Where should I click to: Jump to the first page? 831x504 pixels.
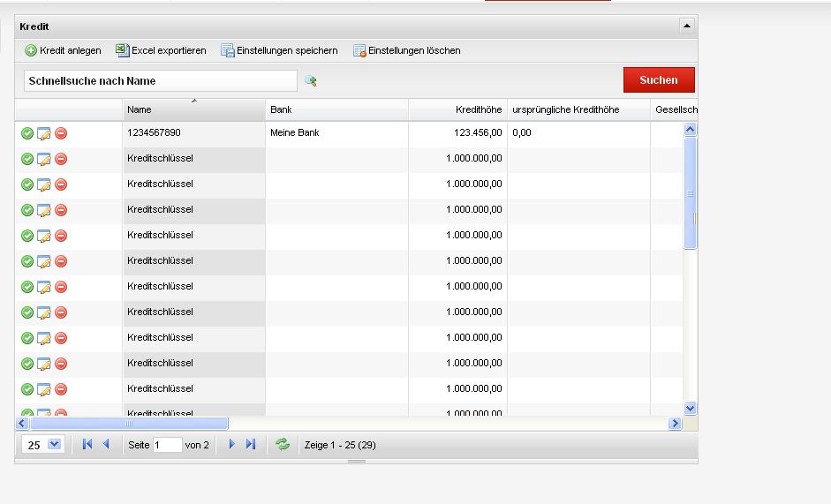point(87,445)
